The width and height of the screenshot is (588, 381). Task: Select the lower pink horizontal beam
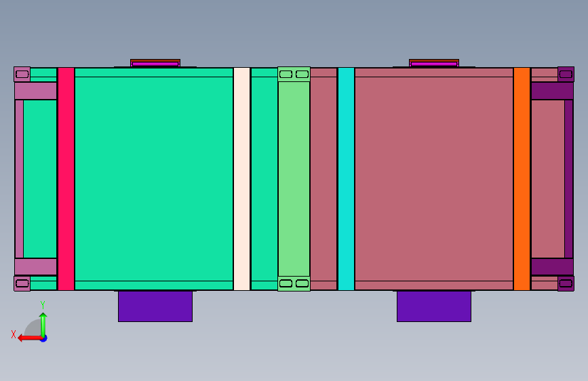coord(36,266)
